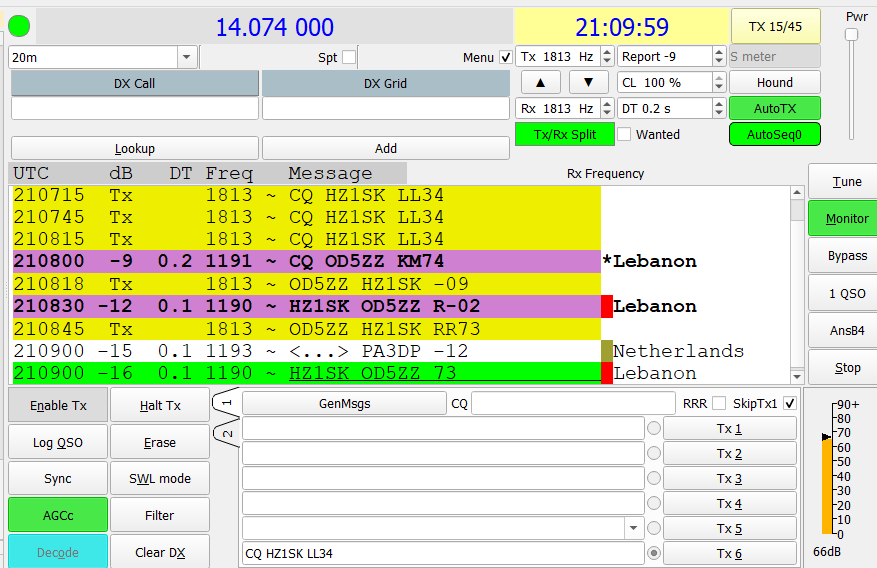Select the radio button beside Tx 3

point(654,479)
